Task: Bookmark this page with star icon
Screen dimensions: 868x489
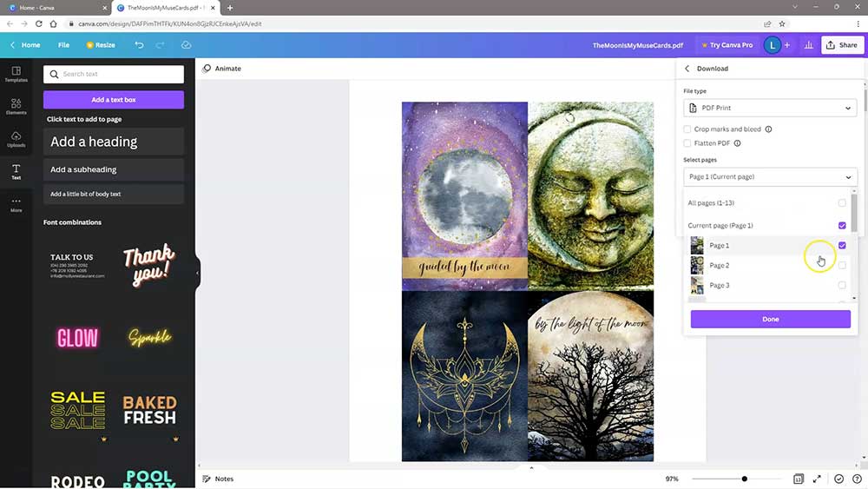Action: 782,23
